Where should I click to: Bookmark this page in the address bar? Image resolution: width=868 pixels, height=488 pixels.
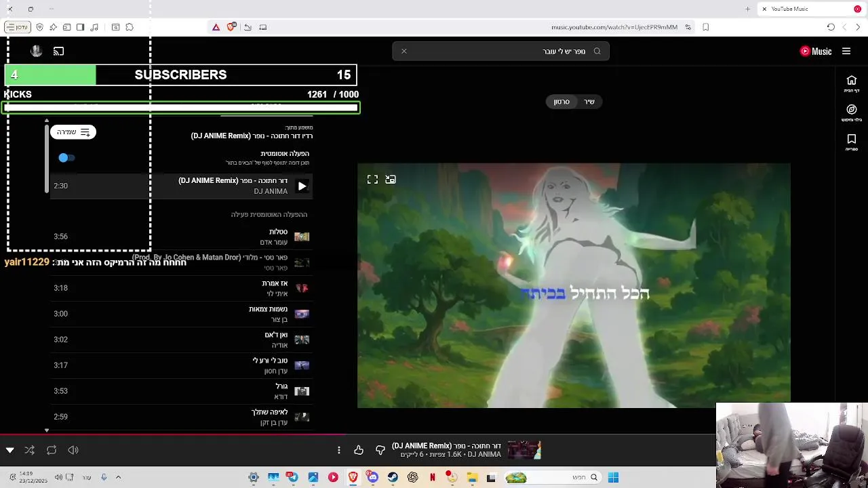point(706,27)
